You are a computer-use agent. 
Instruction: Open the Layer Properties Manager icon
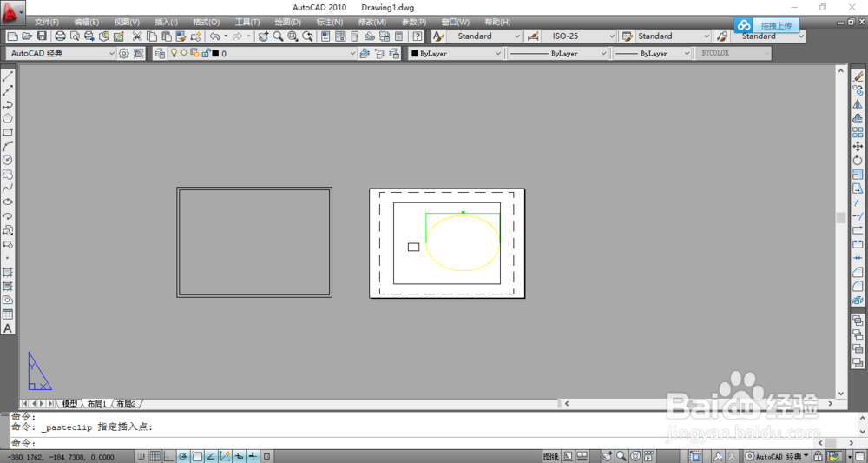coord(160,53)
